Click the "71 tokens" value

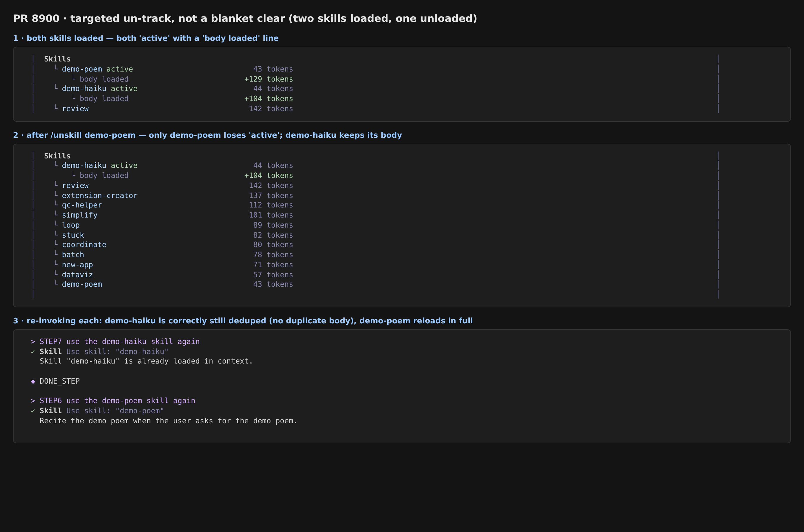pyautogui.click(x=273, y=265)
